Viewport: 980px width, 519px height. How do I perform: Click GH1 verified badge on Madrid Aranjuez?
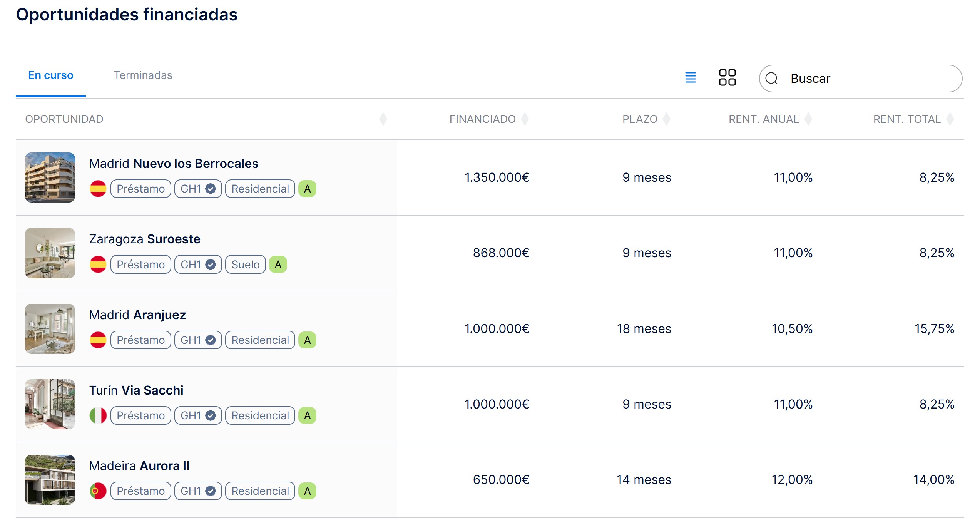[x=198, y=340]
